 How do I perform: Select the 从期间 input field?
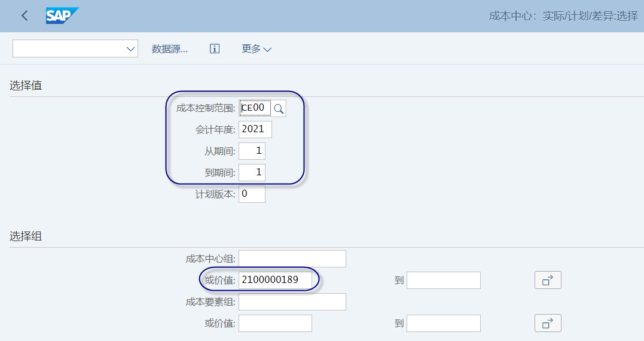coord(252,151)
